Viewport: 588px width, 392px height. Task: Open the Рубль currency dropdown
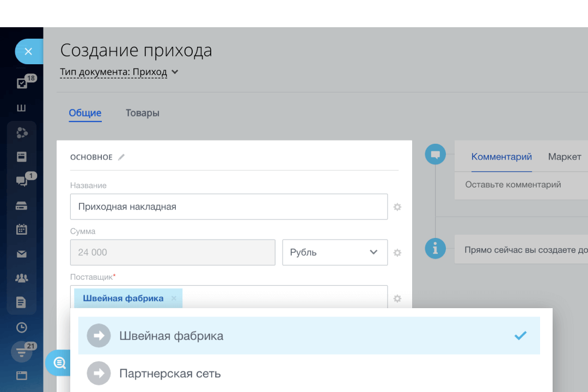pyautogui.click(x=334, y=253)
